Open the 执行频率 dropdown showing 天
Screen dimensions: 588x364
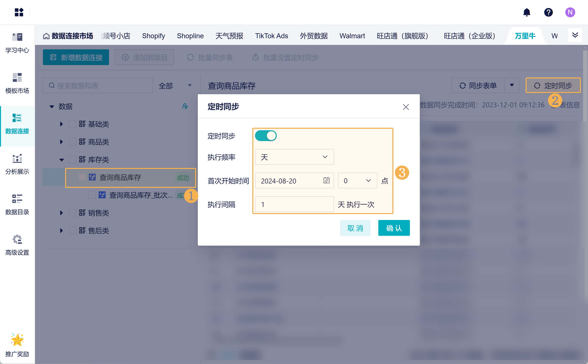[x=294, y=157]
